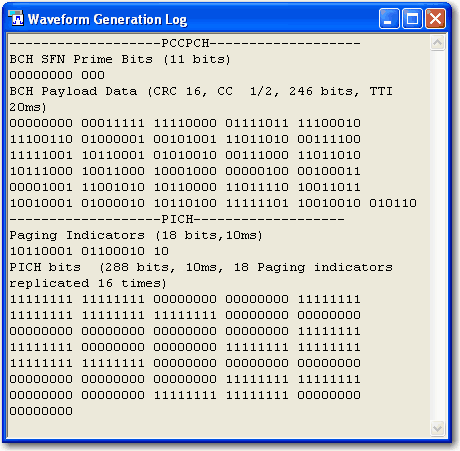Click the PCCPCH section header line
The height and width of the screenshot is (451, 460).
click(x=185, y=43)
